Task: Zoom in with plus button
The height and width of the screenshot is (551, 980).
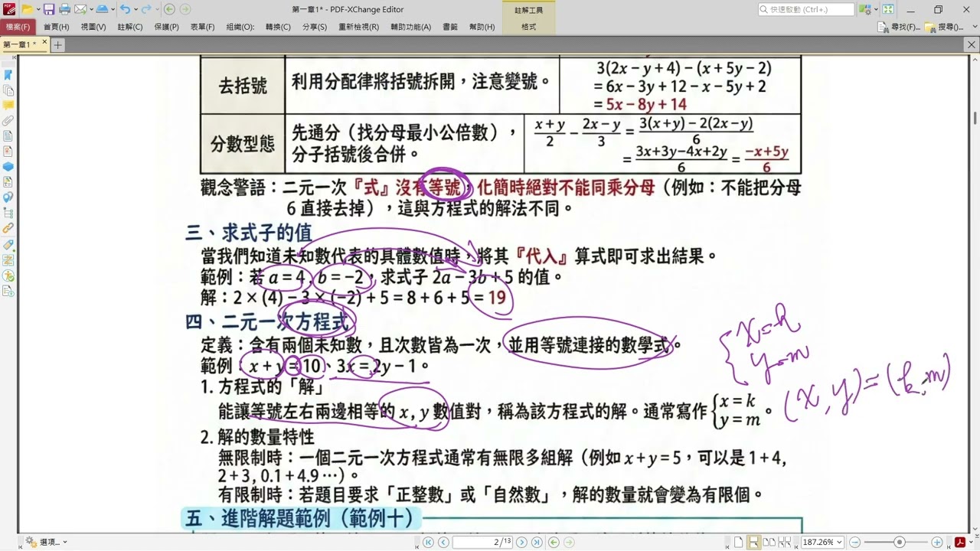Action: point(937,542)
